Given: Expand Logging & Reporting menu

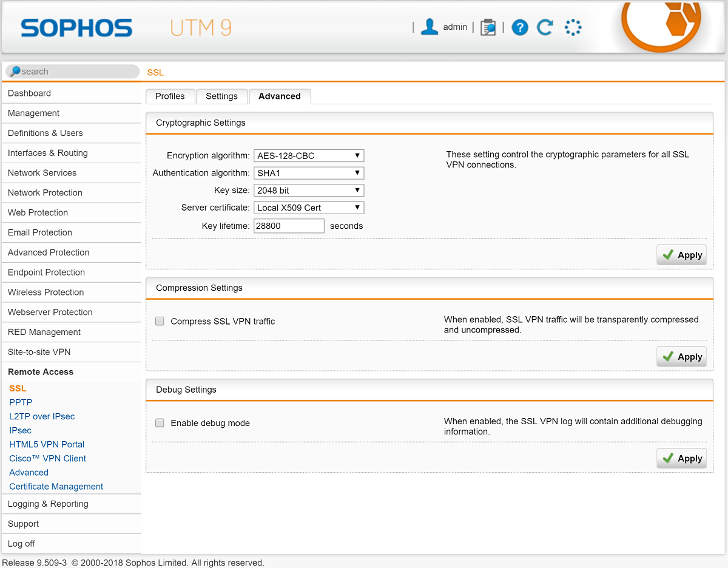Looking at the screenshot, I should [x=72, y=504].
